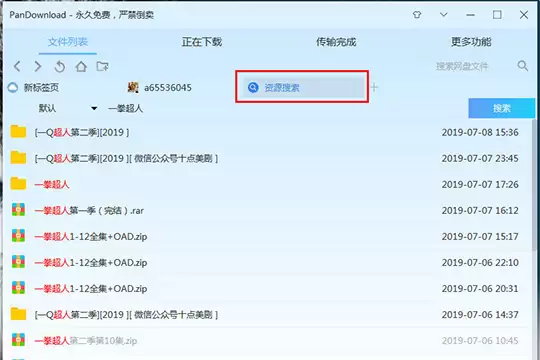Go forward with the right arrow
540x360 pixels.
point(38,66)
